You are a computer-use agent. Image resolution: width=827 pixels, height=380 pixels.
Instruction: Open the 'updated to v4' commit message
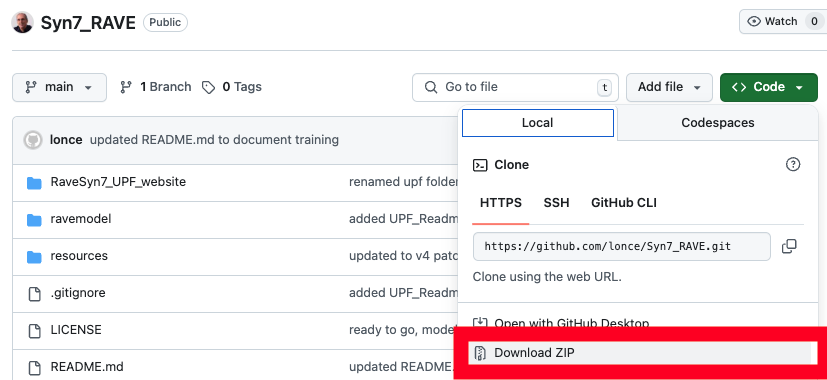coord(403,256)
